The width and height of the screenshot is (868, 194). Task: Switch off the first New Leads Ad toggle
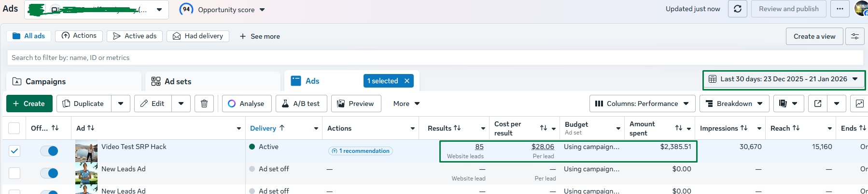pyautogui.click(x=49, y=173)
